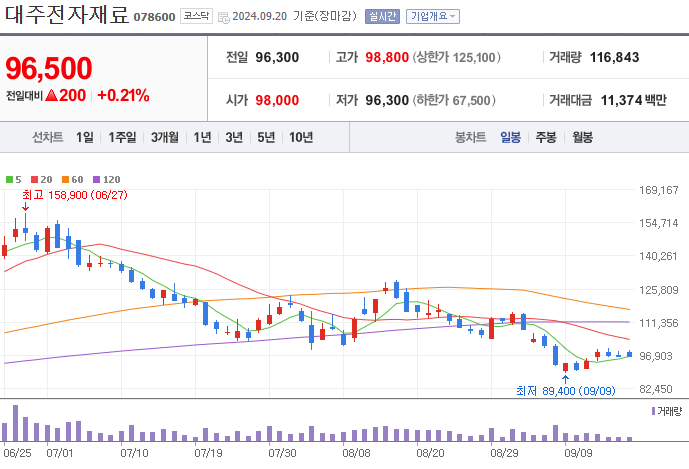Select the 1주일 line chart period

[x=122, y=138]
